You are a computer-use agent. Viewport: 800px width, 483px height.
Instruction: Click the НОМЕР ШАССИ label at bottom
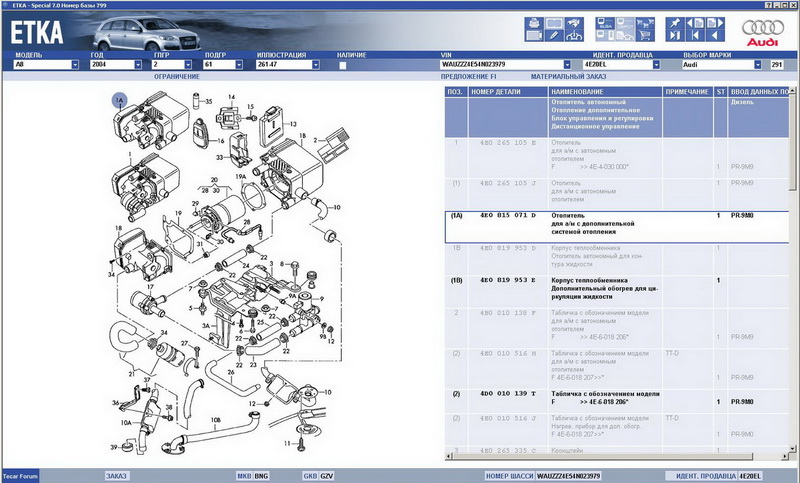click(508, 476)
